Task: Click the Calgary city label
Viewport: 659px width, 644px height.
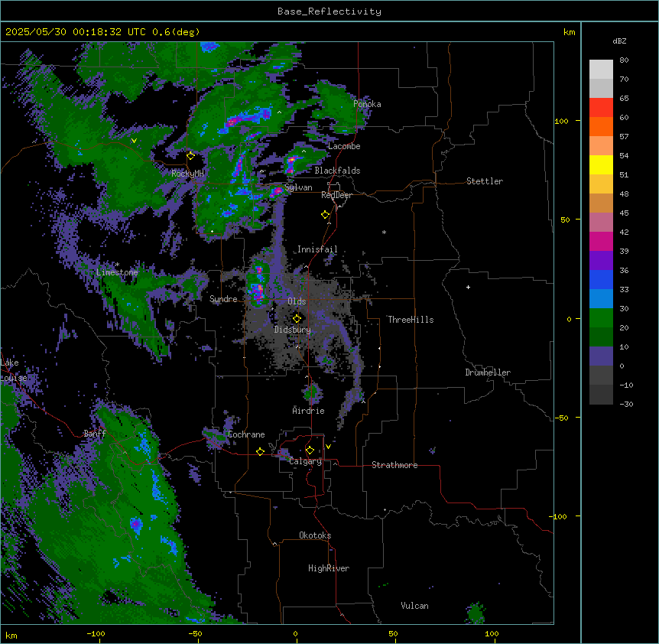Action: (306, 461)
